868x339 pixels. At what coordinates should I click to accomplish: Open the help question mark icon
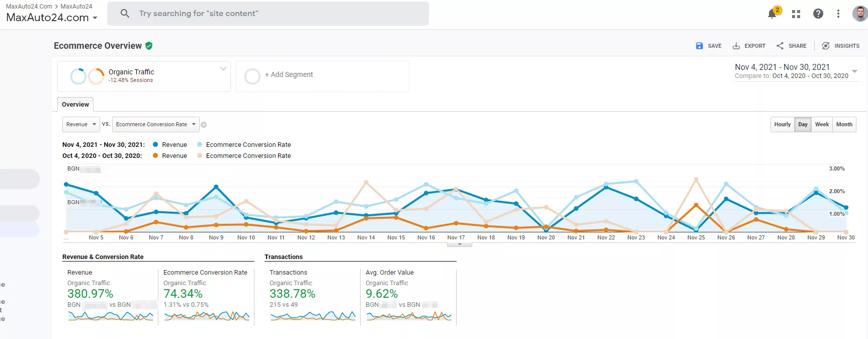818,14
